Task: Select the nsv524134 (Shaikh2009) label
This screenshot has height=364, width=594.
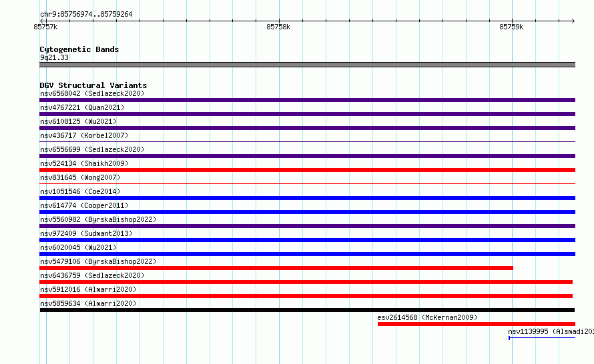Action: tap(84, 163)
